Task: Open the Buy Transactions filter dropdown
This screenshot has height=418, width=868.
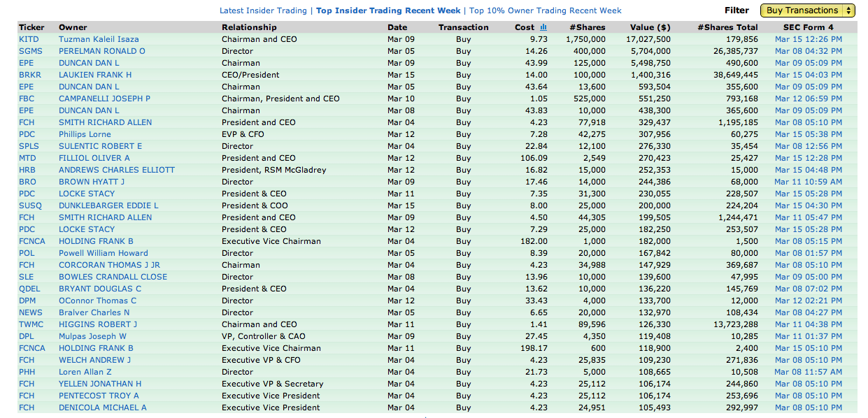Action: [807, 10]
